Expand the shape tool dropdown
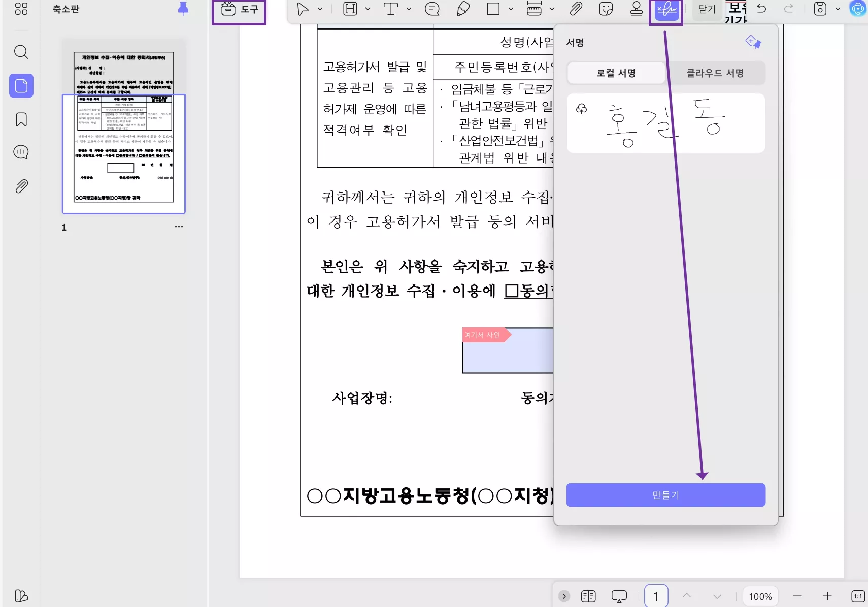The width and height of the screenshot is (868, 607). pyautogui.click(x=510, y=9)
